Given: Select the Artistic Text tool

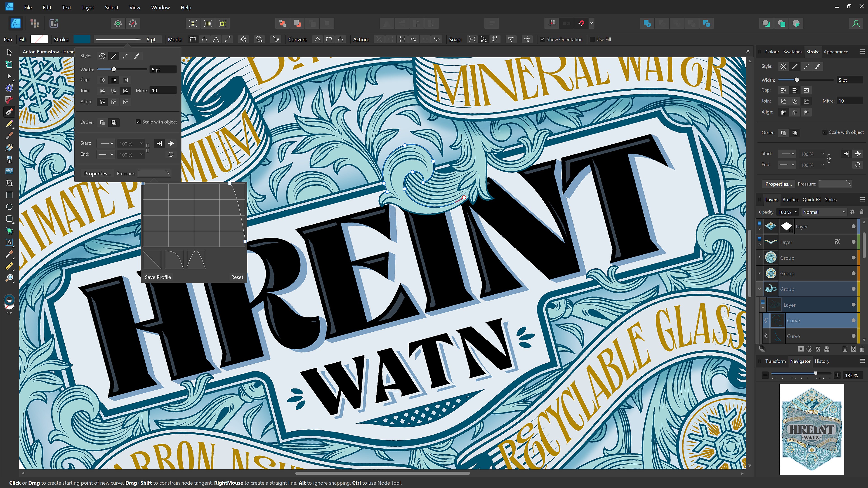Looking at the screenshot, I should [9, 242].
